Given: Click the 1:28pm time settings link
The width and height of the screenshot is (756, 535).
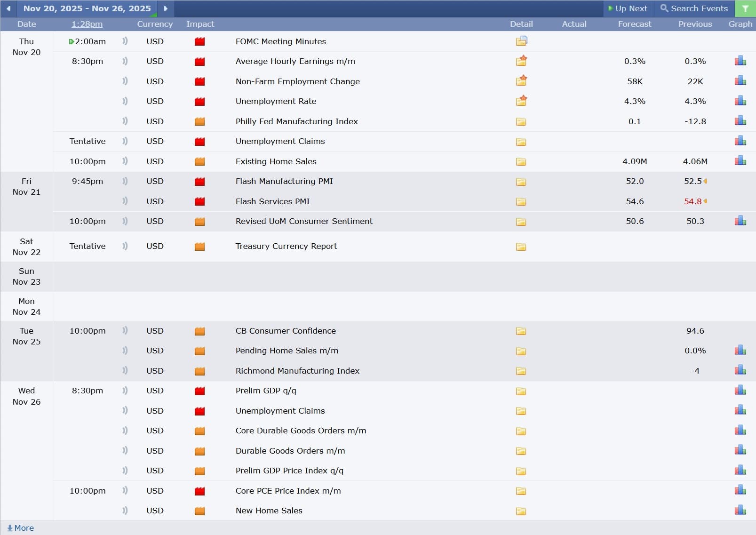Looking at the screenshot, I should 87,24.
